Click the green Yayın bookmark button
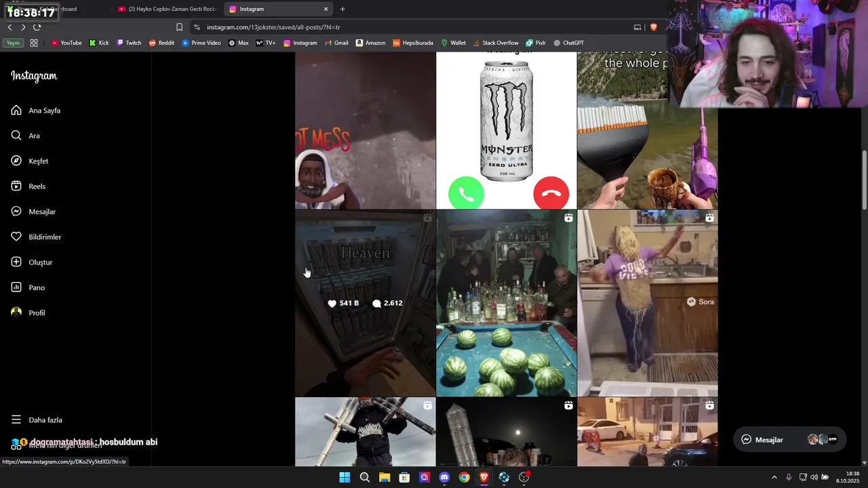Image resolution: width=868 pixels, height=488 pixels. 13,43
